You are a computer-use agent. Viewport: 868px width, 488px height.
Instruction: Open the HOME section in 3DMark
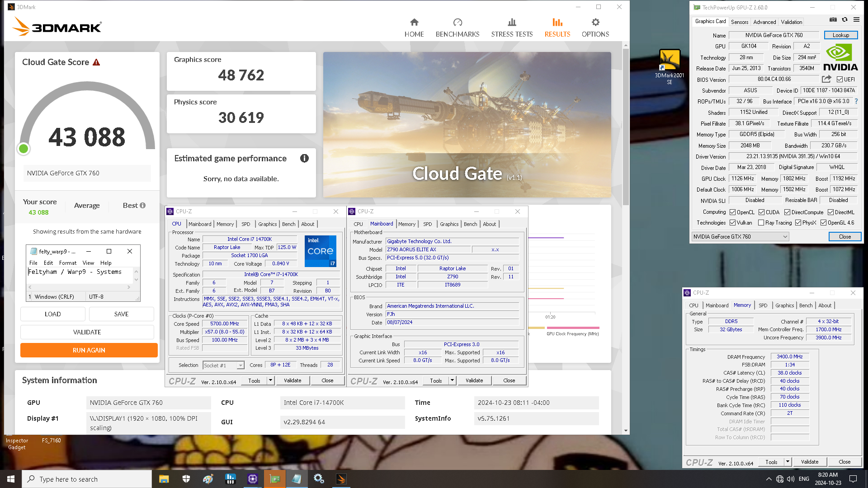414,28
